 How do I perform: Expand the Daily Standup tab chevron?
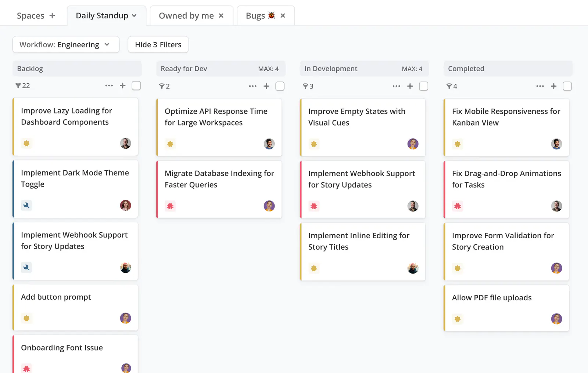pyautogui.click(x=134, y=15)
